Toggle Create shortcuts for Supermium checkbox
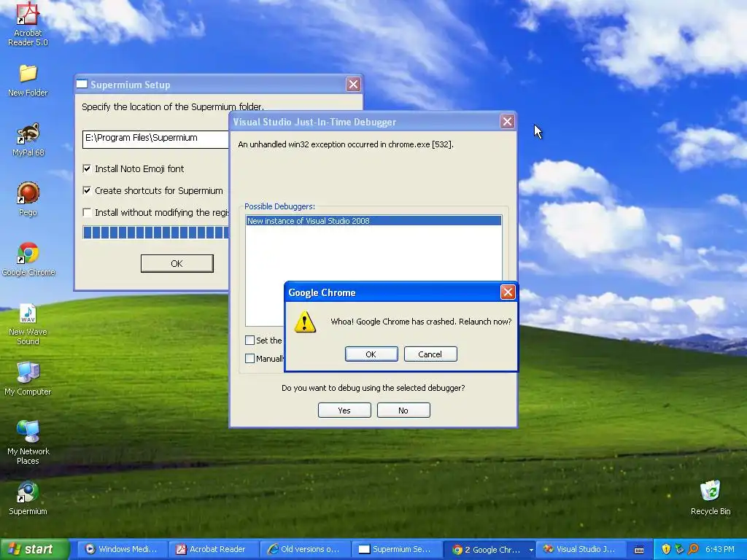Image resolution: width=747 pixels, height=560 pixels. tap(87, 190)
